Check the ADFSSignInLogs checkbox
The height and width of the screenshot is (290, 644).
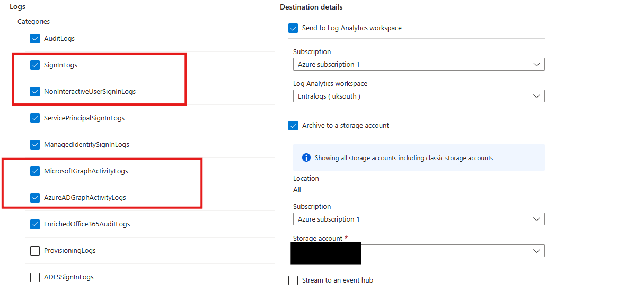(x=35, y=277)
